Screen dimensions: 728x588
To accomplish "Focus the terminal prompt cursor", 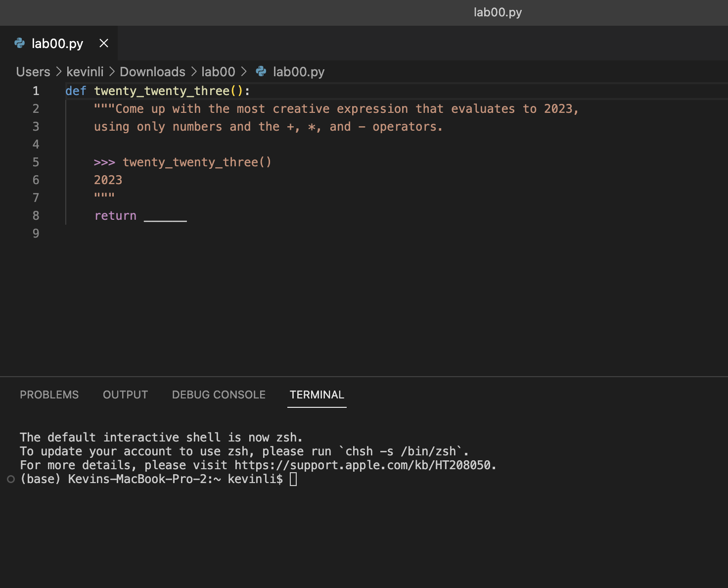I will pos(293,479).
